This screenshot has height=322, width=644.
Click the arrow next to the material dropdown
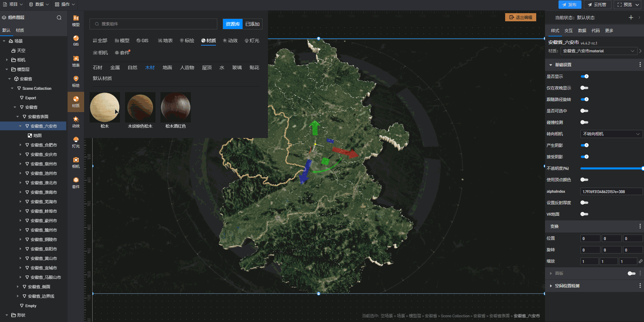pyautogui.click(x=640, y=51)
